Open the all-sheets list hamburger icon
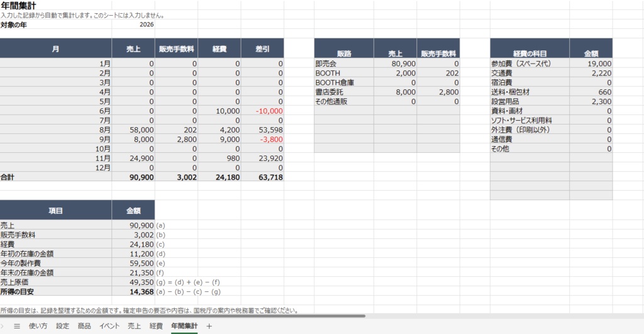 click(x=17, y=326)
